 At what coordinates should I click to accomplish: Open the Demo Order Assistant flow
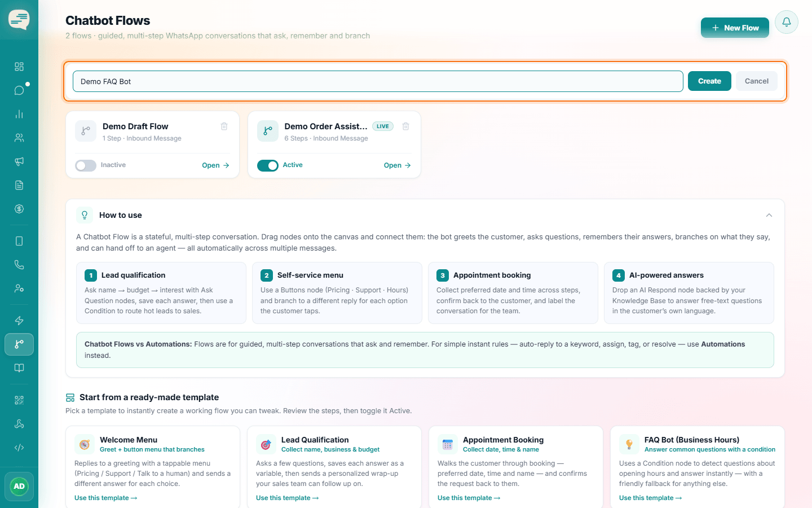tap(398, 165)
